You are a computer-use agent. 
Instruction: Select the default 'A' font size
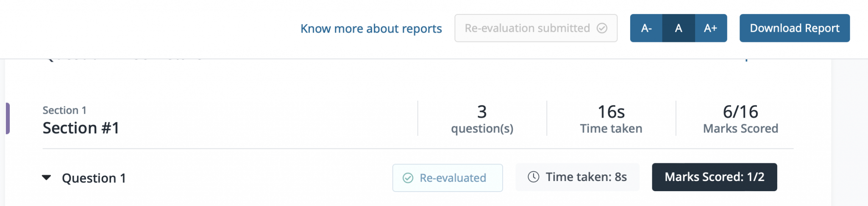679,28
